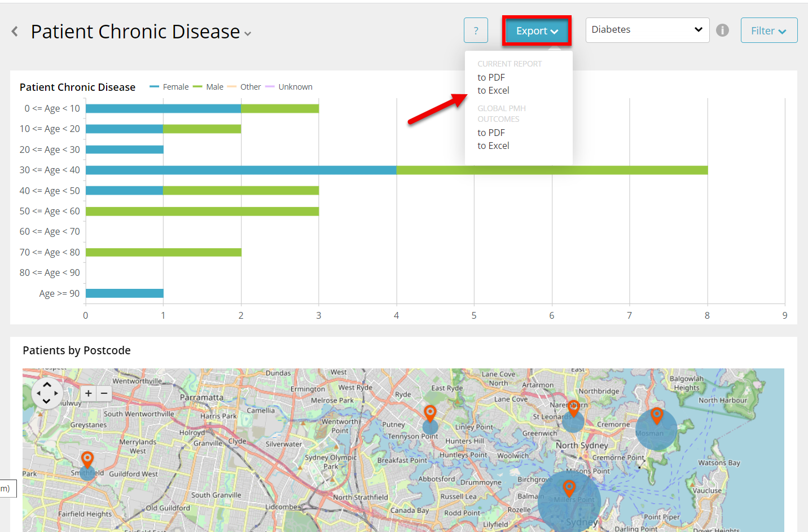This screenshot has height=532, width=808.
Task: Select the female bar for age 20 to 30
Action: pos(124,150)
